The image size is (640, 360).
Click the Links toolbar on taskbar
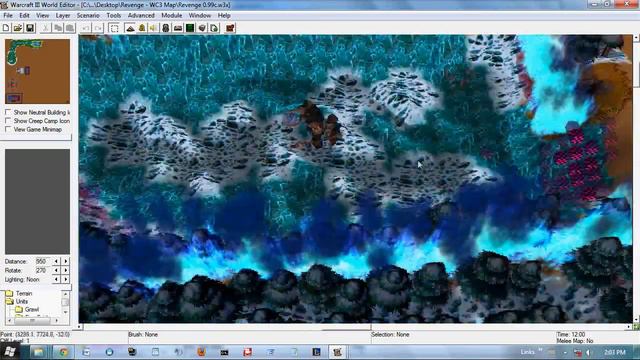point(527,352)
